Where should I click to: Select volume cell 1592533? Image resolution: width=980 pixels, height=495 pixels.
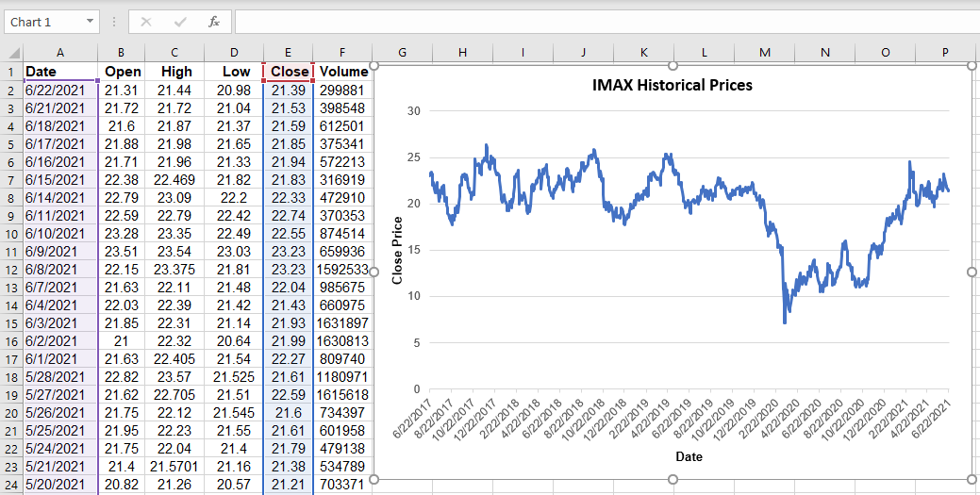[x=343, y=270]
